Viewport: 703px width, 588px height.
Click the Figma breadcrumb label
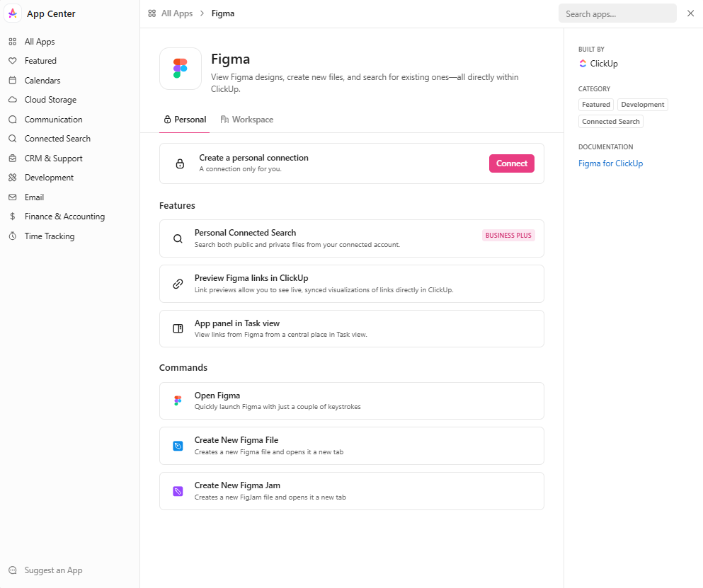pyautogui.click(x=223, y=13)
